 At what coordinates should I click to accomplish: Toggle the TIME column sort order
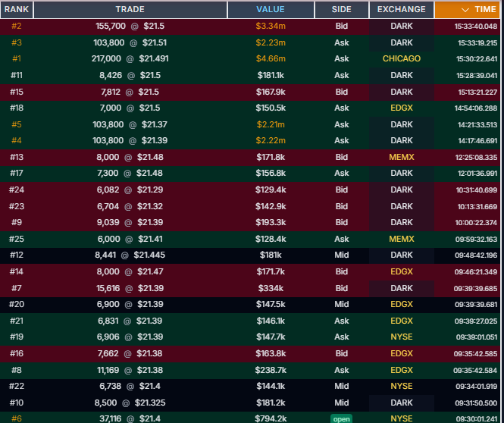click(x=468, y=10)
